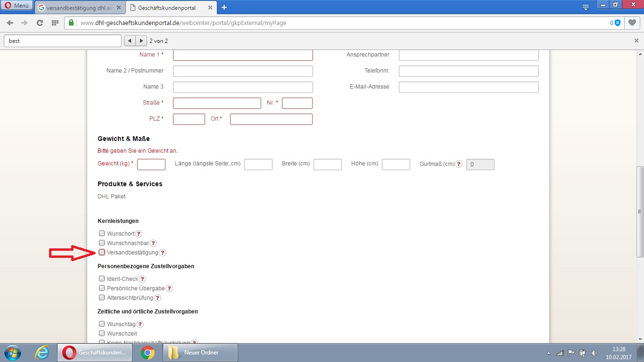Enable the Wunschtag checkbox
The height and width of the screenshot is (362, 644).
102,324
